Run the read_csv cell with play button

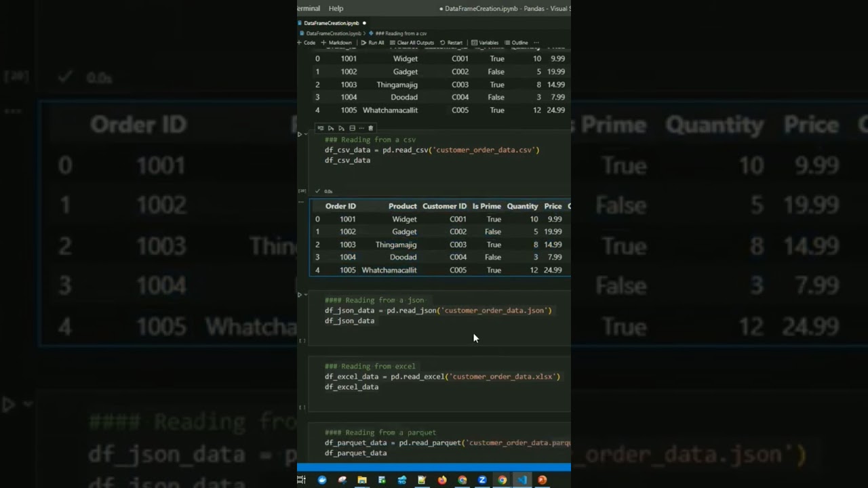[300, 134]
